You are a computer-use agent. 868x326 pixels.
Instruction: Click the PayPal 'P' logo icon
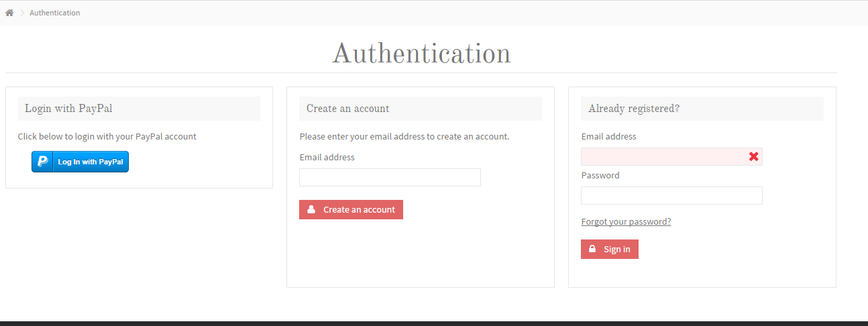[x=42, y=162]
